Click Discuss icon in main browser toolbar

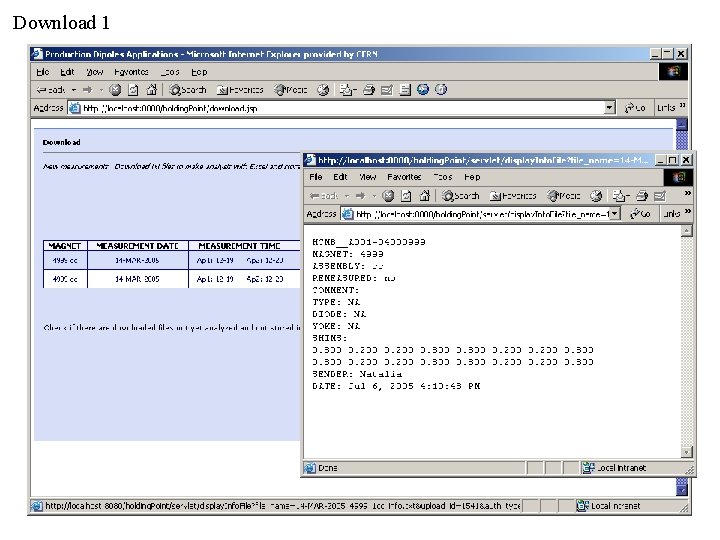click(405, 90)
